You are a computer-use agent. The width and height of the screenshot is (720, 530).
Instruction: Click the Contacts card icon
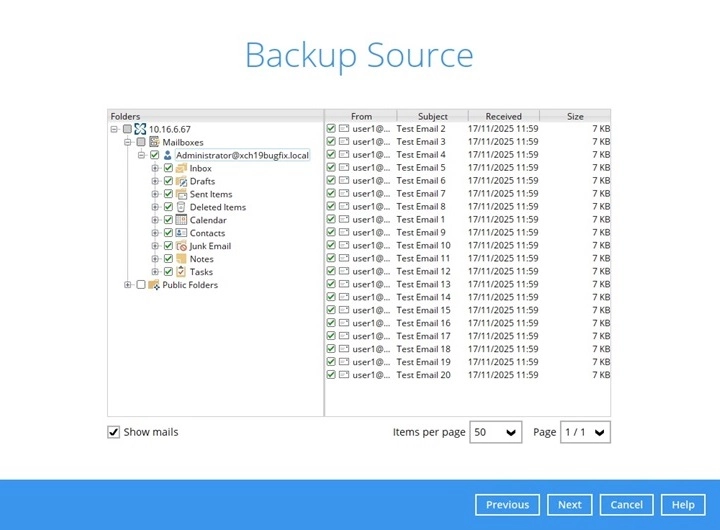point(181,233)
